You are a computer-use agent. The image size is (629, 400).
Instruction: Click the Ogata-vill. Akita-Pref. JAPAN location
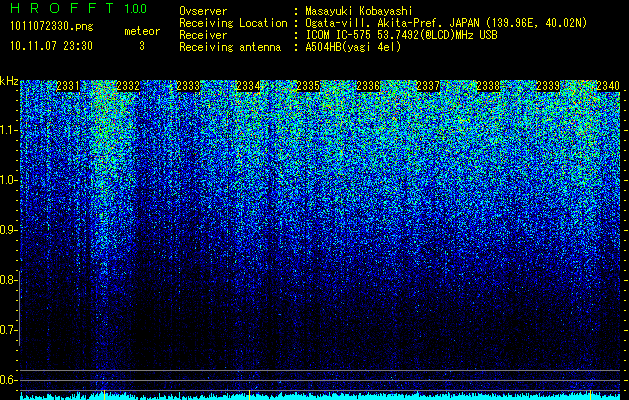pyautogui.click(x=446, y=23)
